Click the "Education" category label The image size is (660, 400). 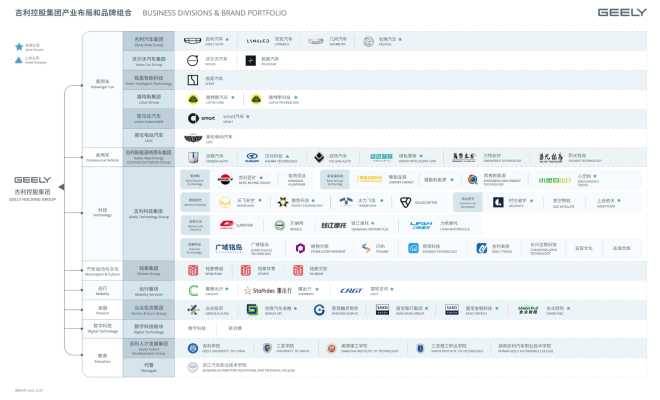[x=102, y=358]
